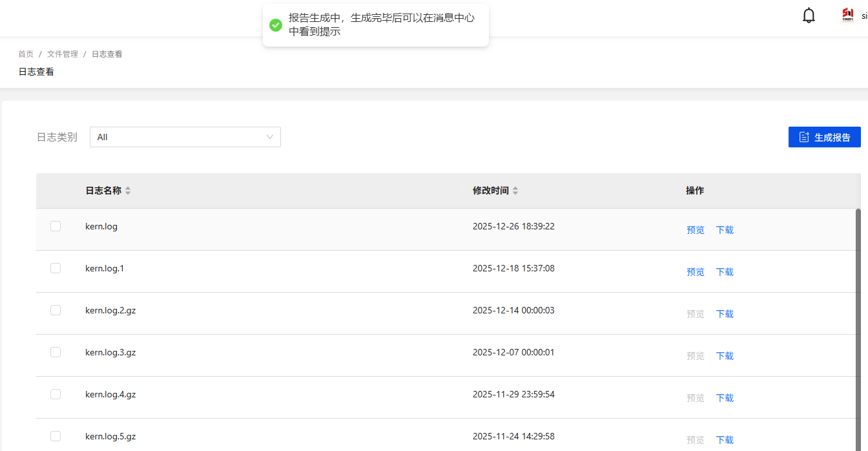The image size is (868, 451).
Task: Select the kern.log.1 checkbox
Action: (x=56, y=268)
